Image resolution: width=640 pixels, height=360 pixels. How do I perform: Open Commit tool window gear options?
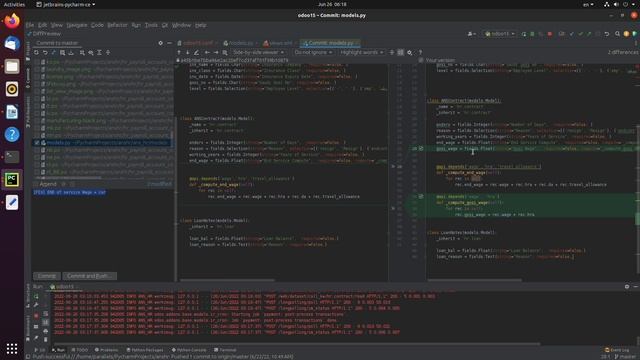(160, 43)
